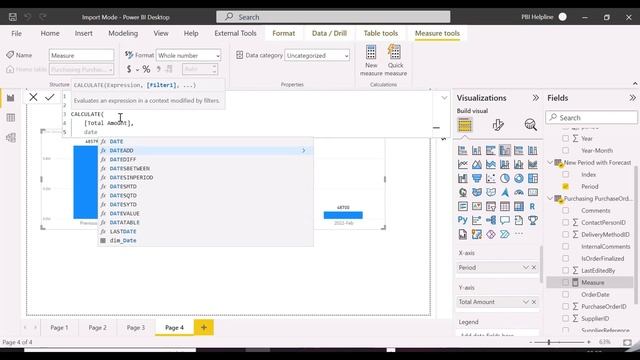The width and height of the screenshot is (640, 360).
Task: Select the Q&A speech bubble visual
Action: click(504, 220)
